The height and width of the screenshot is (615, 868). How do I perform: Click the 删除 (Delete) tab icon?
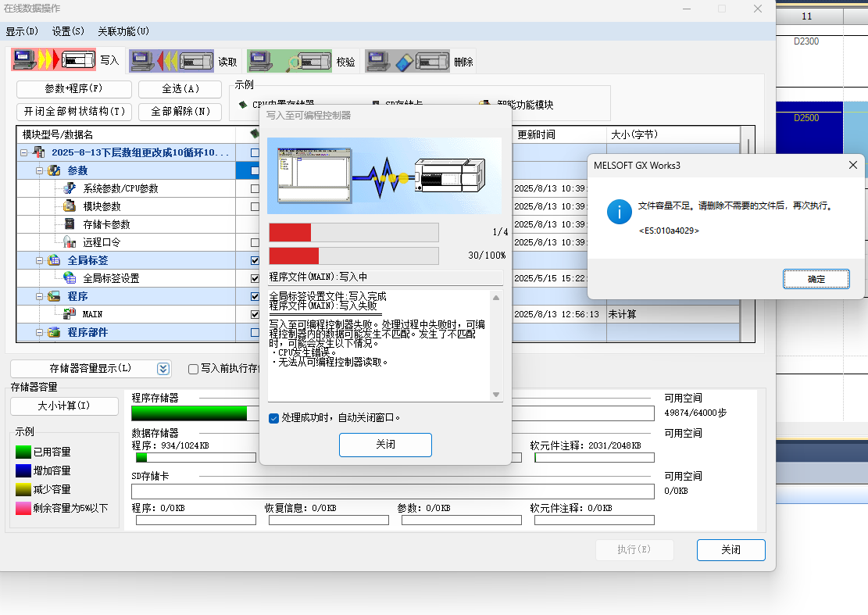(407, 61)
